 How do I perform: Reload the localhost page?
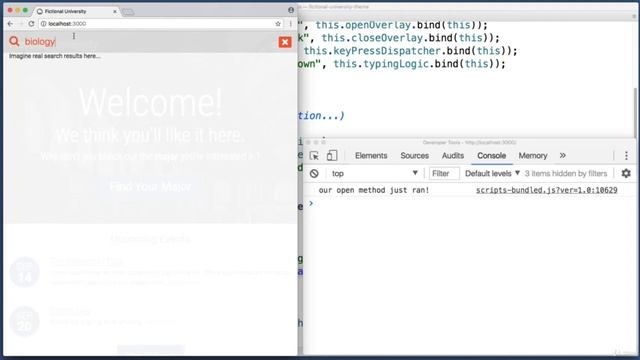tap(31, 24)
